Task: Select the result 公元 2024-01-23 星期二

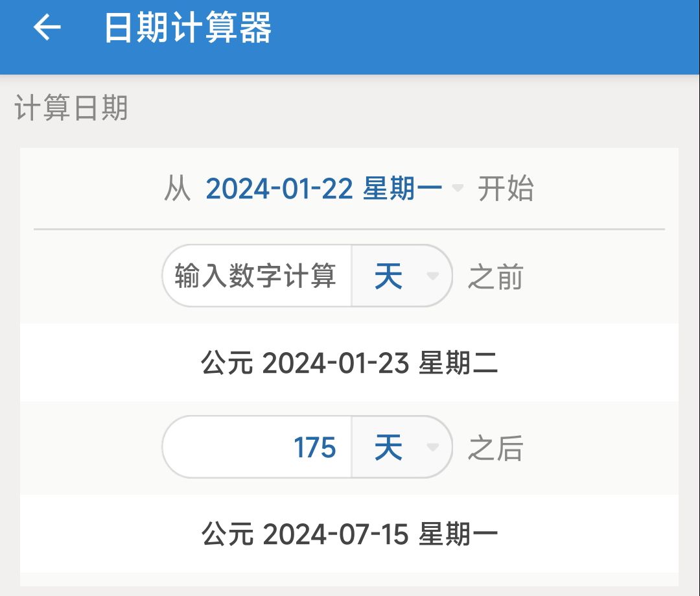Action: (x=349, y=363)
